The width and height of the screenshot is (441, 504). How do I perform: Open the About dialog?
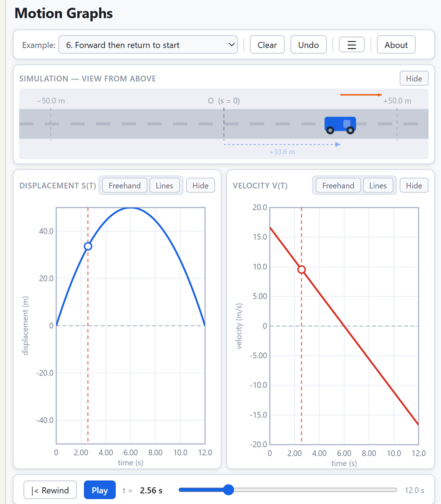(x=396, y=45)
